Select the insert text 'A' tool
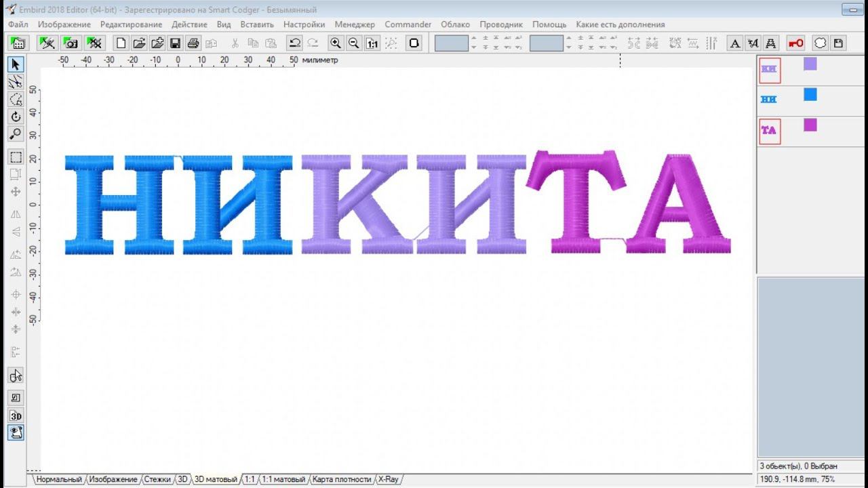 tap(734, 43)
